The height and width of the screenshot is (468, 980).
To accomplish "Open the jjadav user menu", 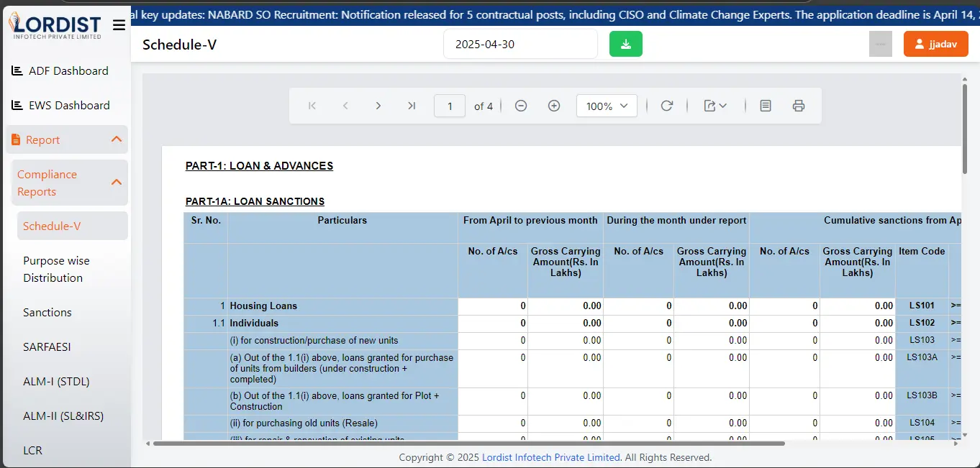I will [935, 43].
